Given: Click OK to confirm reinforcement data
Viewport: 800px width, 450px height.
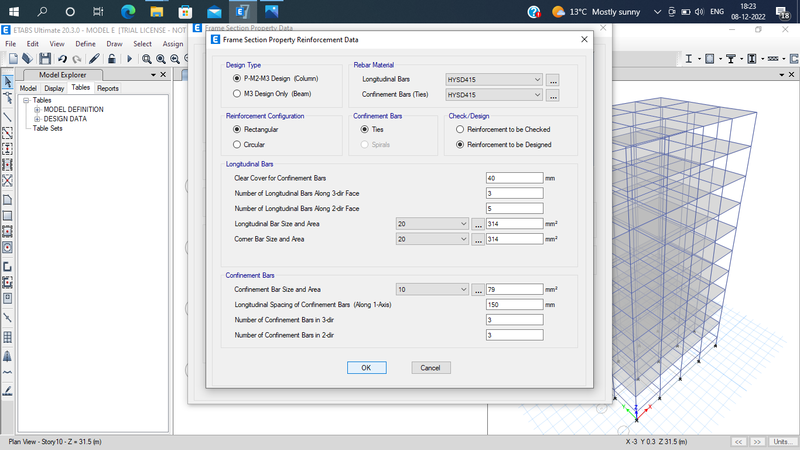Looking at the screenshot, I should coord(366,368).
